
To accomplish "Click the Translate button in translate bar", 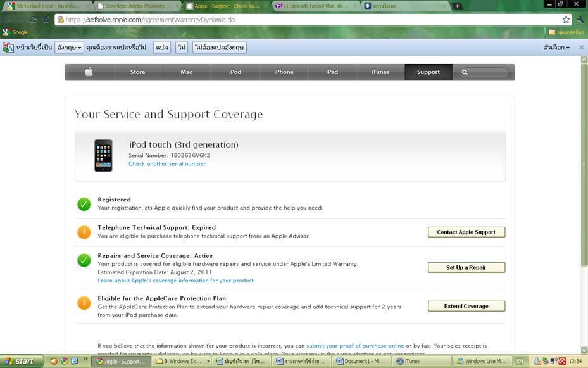I will click(162, 48).
